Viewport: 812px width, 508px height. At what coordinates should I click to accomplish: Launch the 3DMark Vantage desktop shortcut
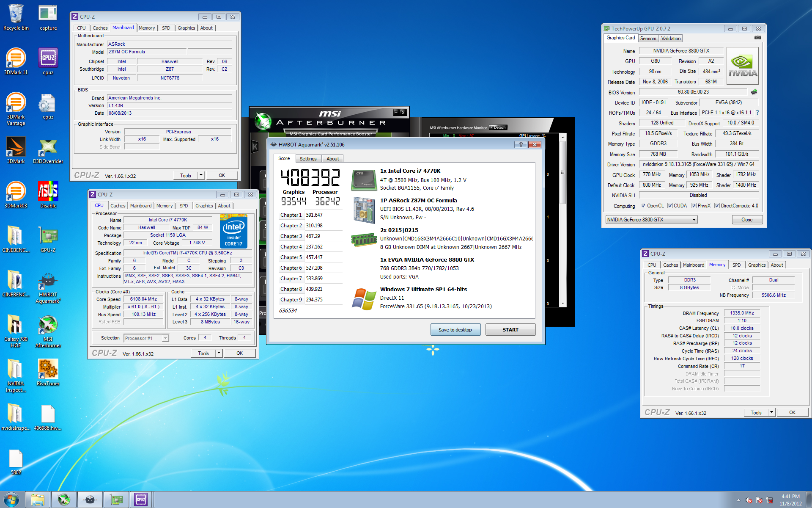click(16, 109)
